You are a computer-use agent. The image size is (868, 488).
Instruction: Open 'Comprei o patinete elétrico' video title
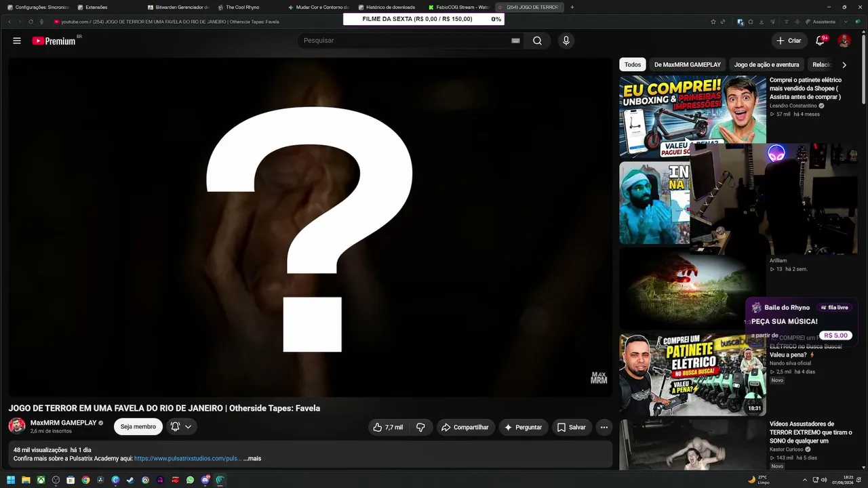click(806, 88)
